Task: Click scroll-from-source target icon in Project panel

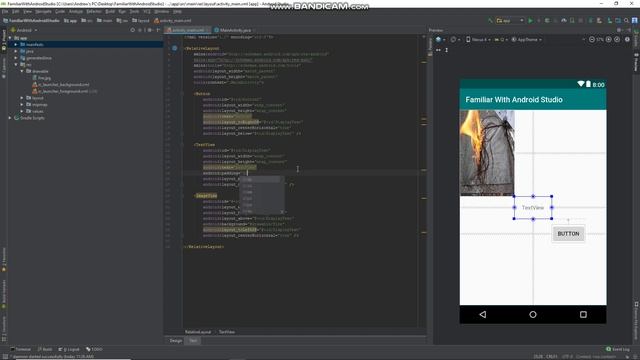Action: click(133, 30)
